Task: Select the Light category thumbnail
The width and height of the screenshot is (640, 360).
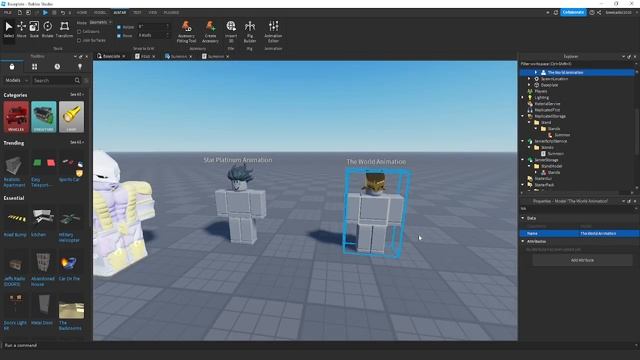Action: pyautogui.click(x=71, y=117)
